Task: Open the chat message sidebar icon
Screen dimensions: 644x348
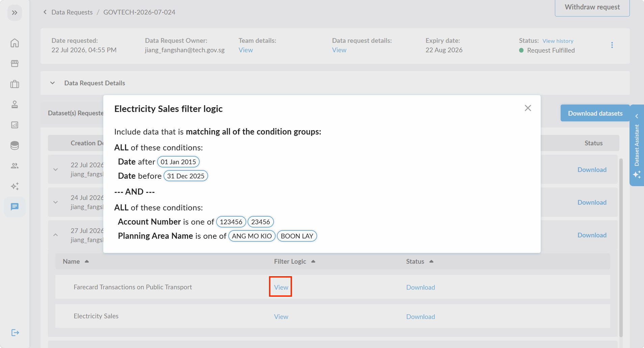Action: (x=15, y=207)
